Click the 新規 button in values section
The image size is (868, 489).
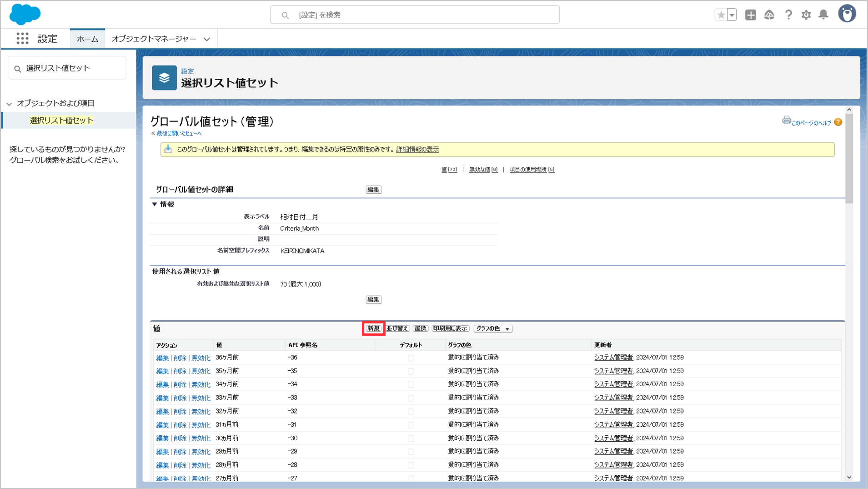[373, 328]
